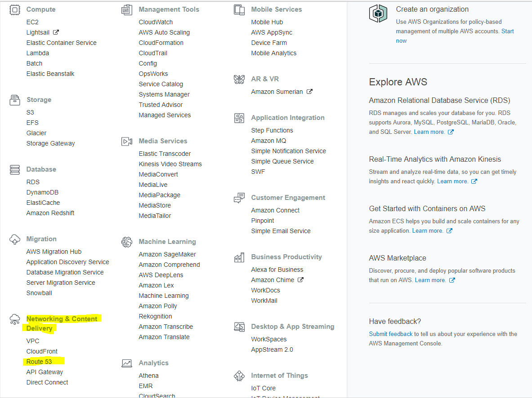Screen dimensions: 532x398
Task: Open CloudFormation
Action: 161,43
